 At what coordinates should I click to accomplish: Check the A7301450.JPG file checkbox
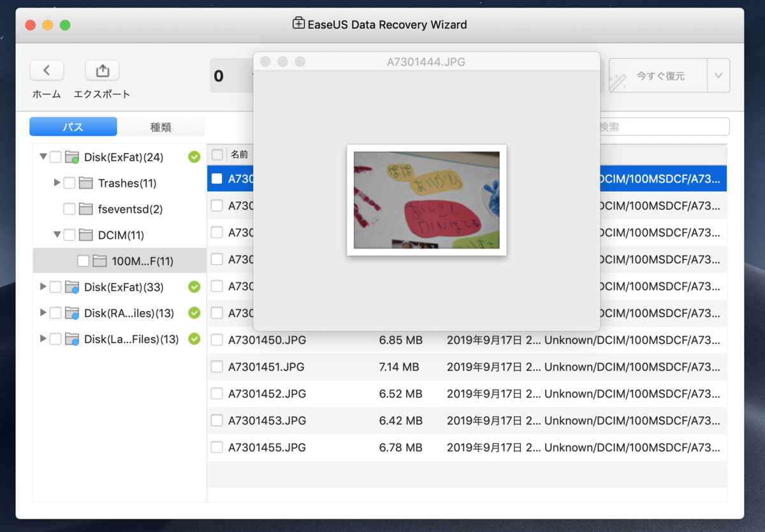click(x=217, y=340)
